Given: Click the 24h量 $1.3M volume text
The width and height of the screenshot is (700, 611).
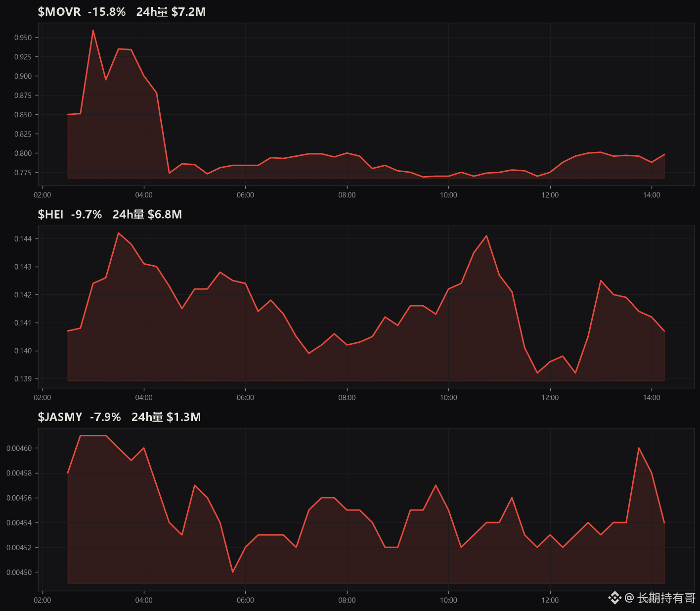Looking at the screenshot, I should point(166,417).
